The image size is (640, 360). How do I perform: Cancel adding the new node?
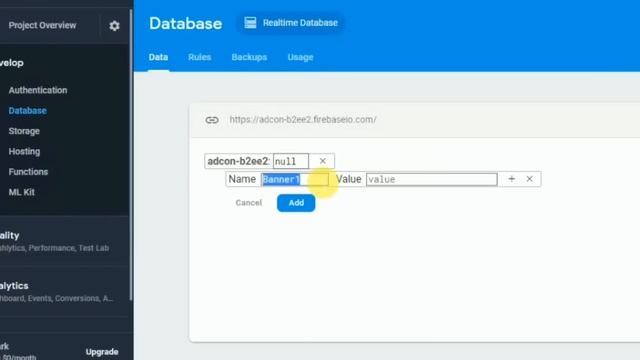[x=249, y=203]
